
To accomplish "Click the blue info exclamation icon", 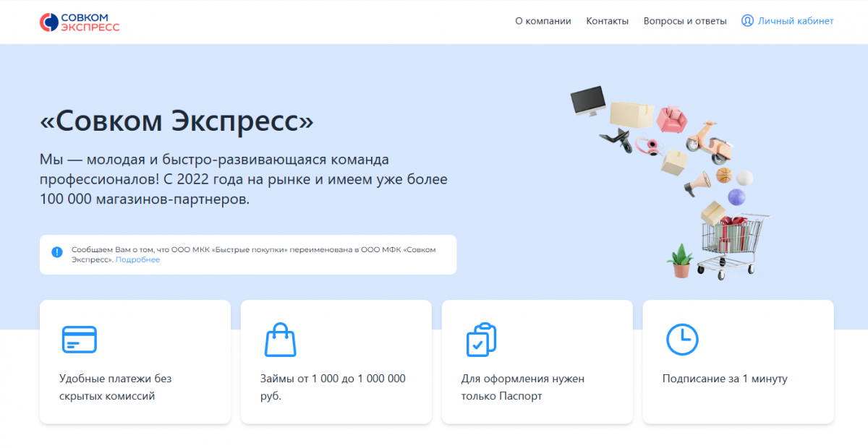I will pyautogui.click(x=57, y=252).
